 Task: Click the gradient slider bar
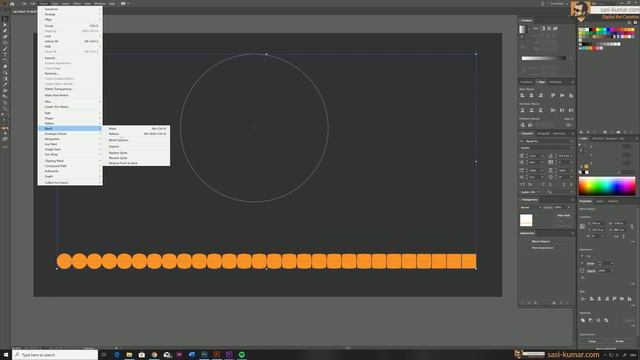click(x=544, y=58)
